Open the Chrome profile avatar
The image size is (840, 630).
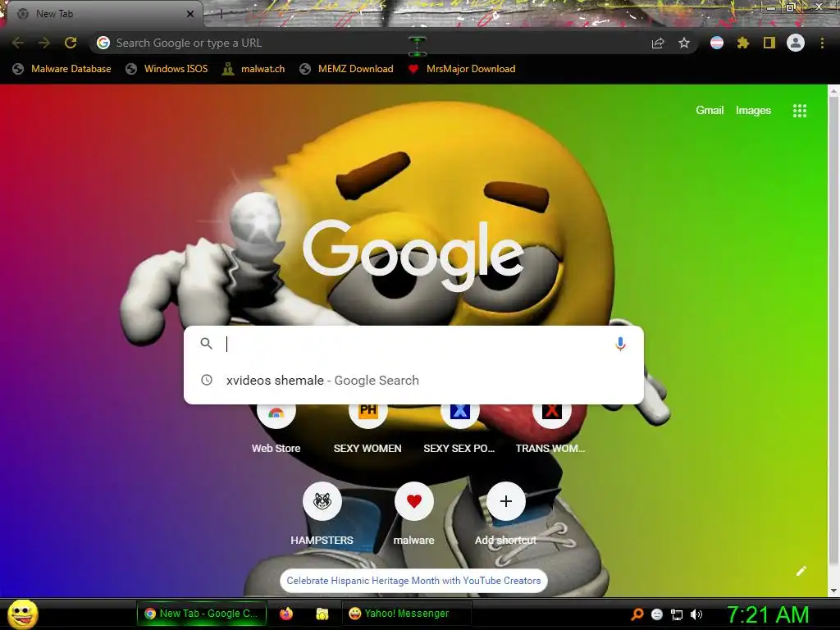(x=796, y=43)
